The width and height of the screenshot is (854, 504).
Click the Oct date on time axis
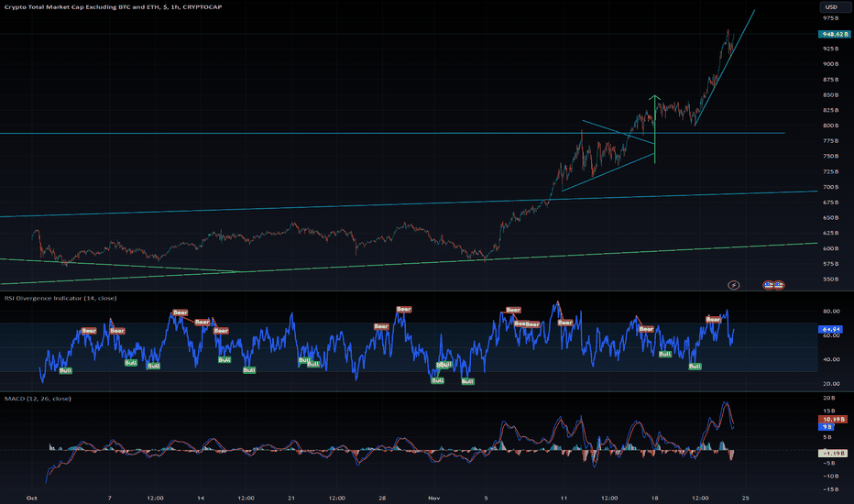31,498
